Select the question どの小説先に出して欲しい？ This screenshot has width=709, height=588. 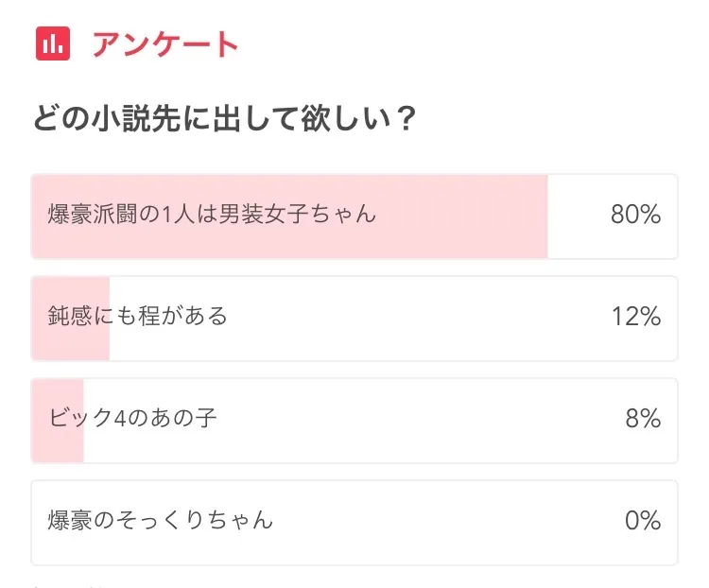click(x=225, y=118)
